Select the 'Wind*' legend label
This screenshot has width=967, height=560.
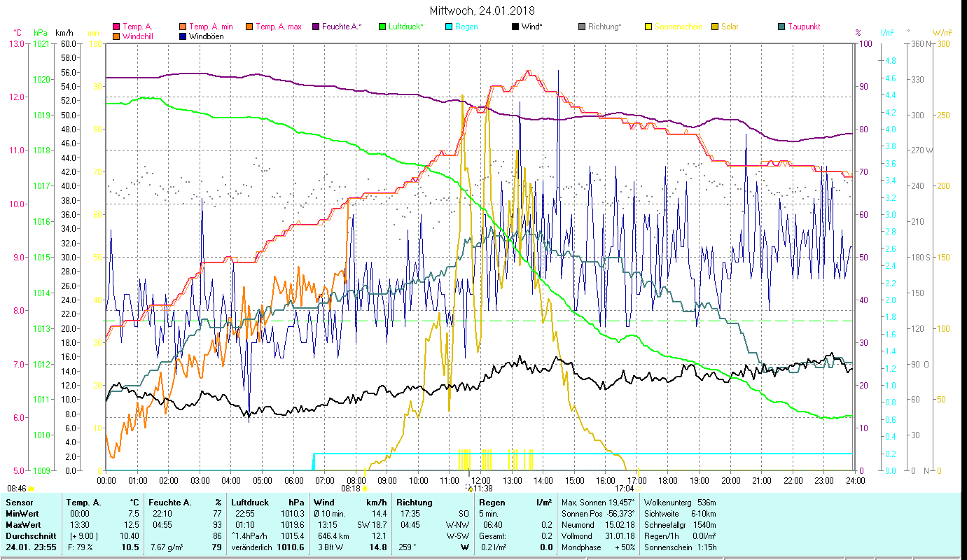[x=532, y=27]
